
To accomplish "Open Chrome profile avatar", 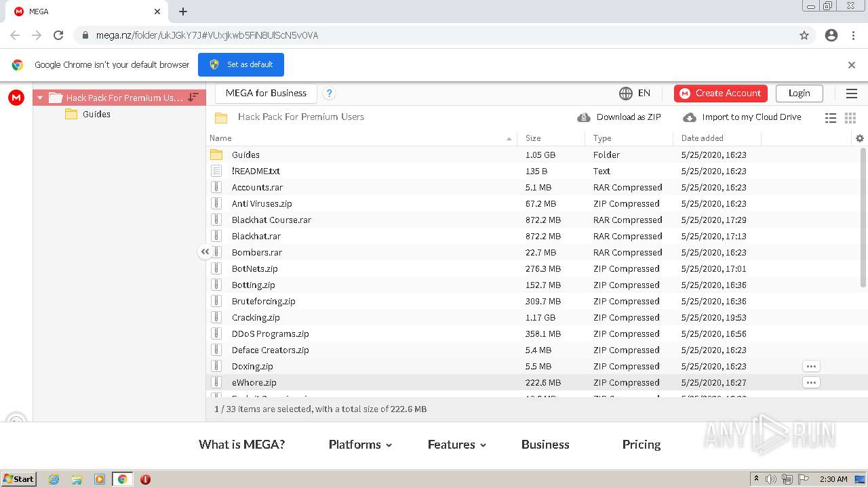I will tap(831, 35).
